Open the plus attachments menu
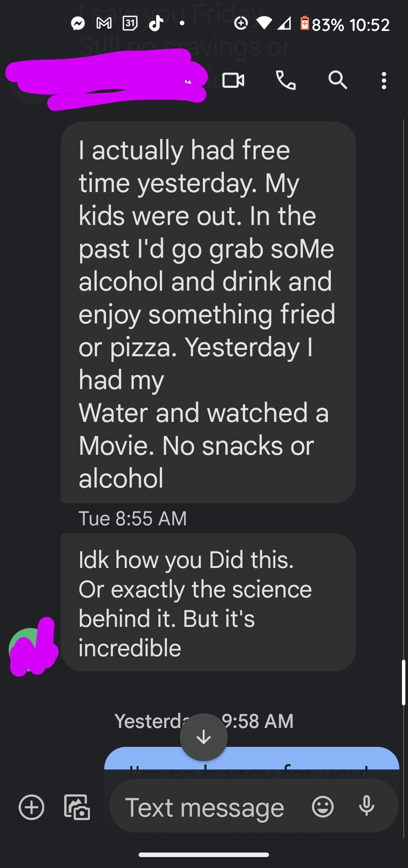Viewport: 408px width, 868px height. pyautogui.click(x=31, y=807)
